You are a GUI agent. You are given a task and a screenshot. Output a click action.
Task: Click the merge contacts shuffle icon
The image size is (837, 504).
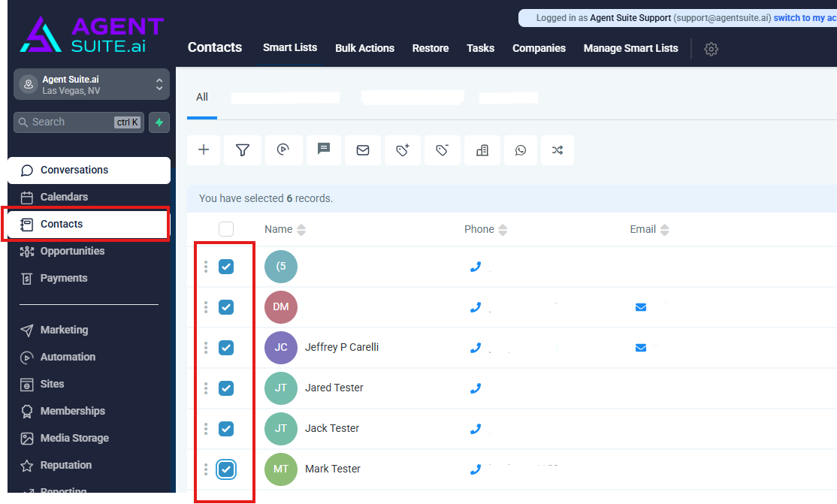tap(557, 150)
